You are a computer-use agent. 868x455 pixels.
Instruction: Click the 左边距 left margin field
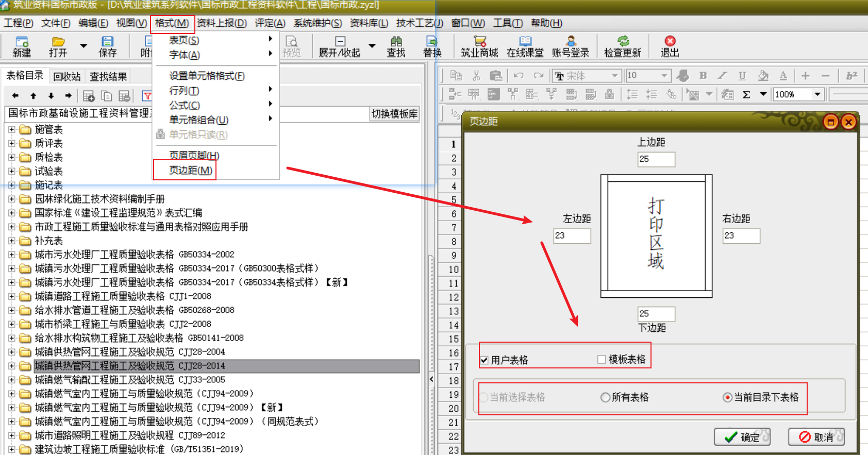572,235
